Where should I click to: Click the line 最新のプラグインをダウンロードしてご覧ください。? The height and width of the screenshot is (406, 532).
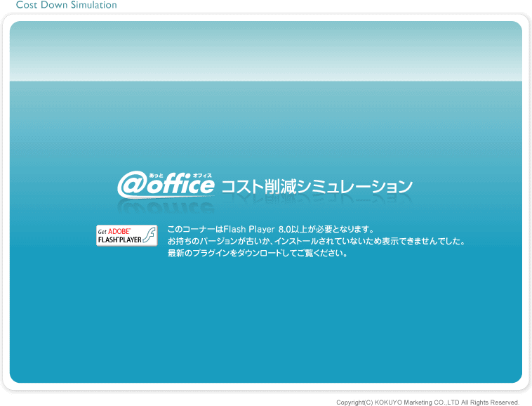point(257,253)
